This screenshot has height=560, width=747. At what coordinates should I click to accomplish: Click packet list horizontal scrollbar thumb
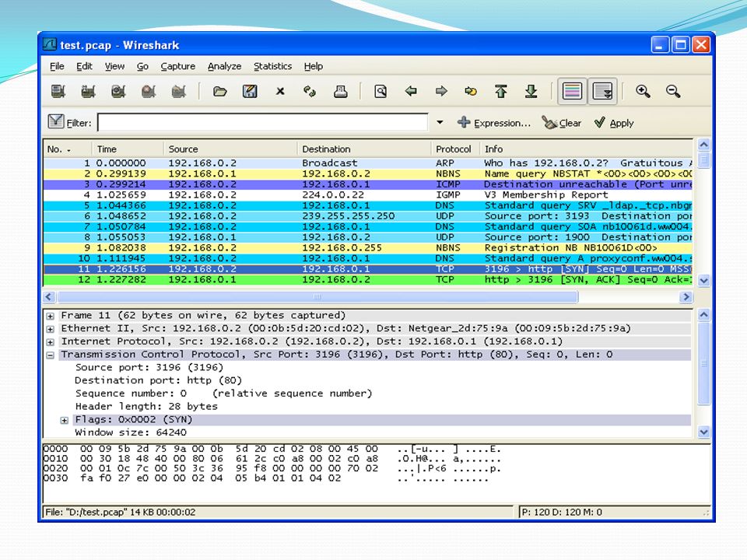(317, 296)
